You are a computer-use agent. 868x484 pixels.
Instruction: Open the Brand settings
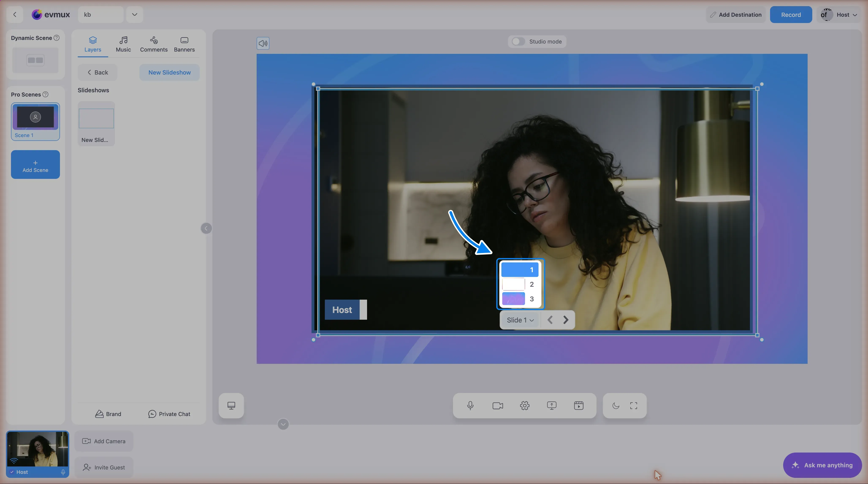[x=108, y=414]
